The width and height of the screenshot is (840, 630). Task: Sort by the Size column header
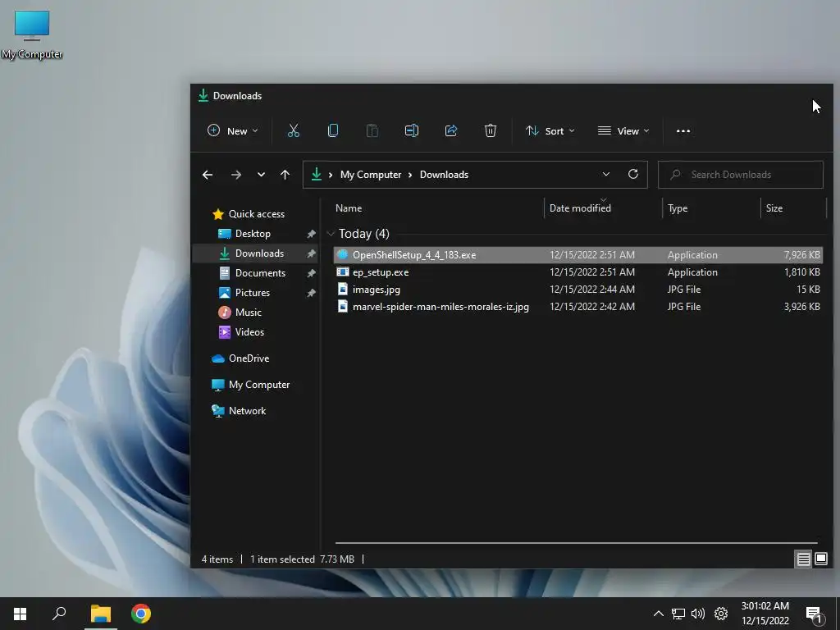(774, 208)
